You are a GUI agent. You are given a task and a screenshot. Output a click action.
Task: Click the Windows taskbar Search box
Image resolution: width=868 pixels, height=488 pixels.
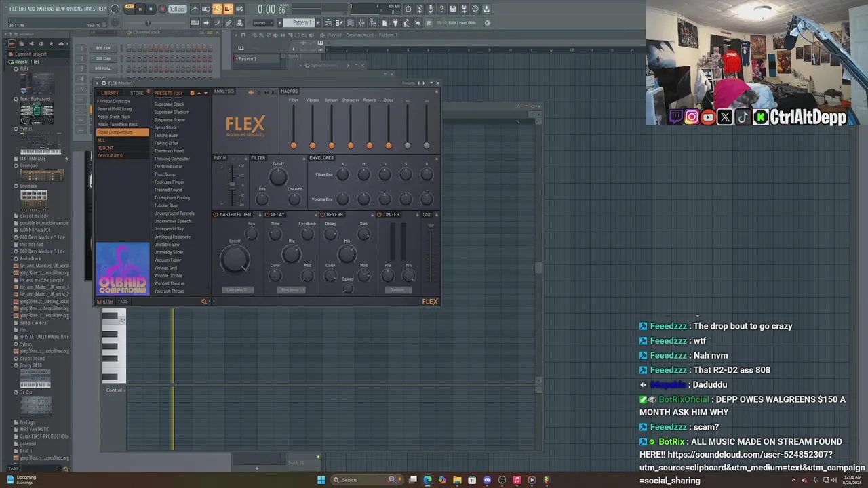click(x=366, y=480)
